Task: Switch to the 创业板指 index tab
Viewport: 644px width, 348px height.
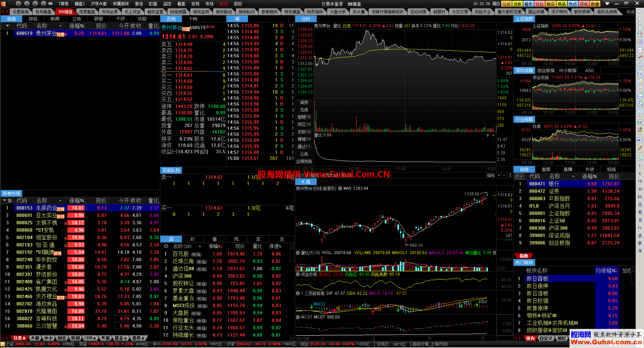Action: [546, 70]
